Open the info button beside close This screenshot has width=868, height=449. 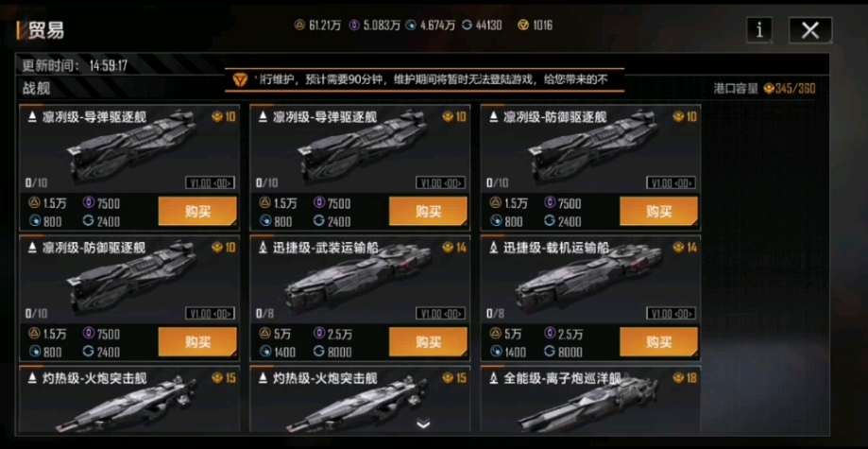[x=759, y=30]
